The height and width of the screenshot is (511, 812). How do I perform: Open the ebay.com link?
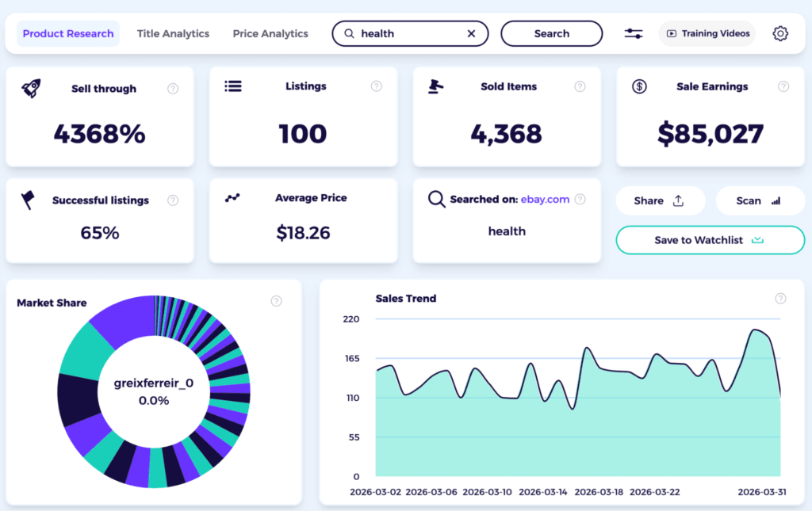[545, 200]
